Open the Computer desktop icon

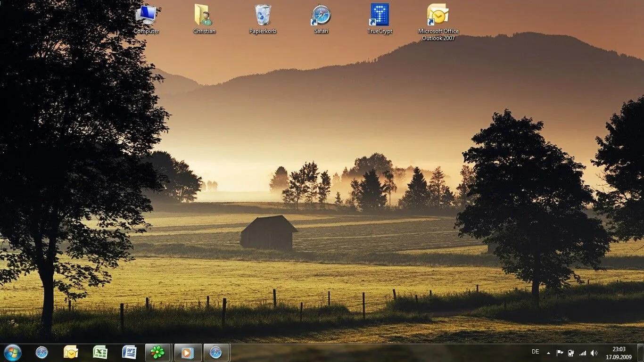coord(146,16)
